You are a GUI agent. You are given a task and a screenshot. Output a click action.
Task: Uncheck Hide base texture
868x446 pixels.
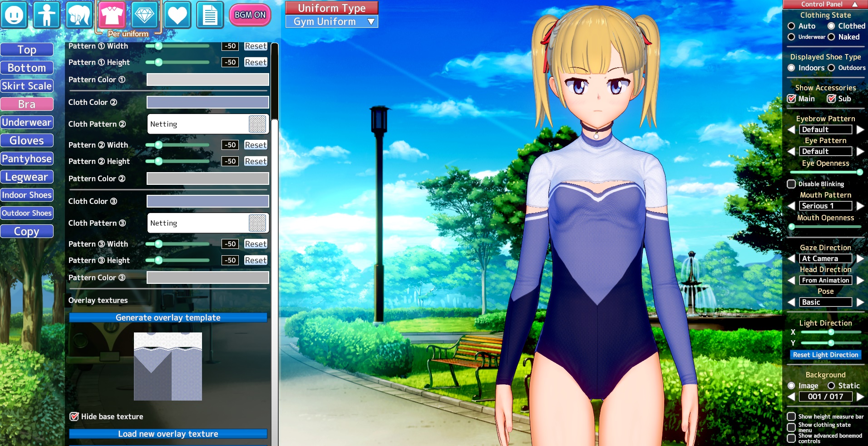coord(74,416)
